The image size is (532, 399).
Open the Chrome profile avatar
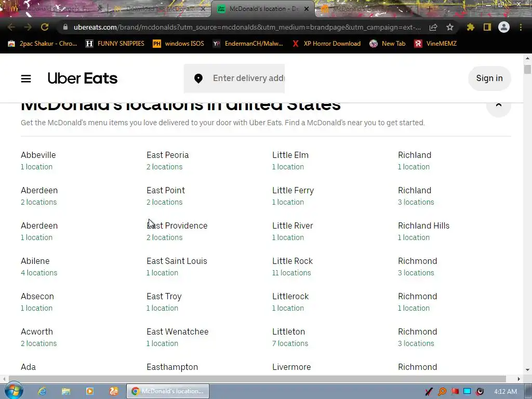click(504, 27)
